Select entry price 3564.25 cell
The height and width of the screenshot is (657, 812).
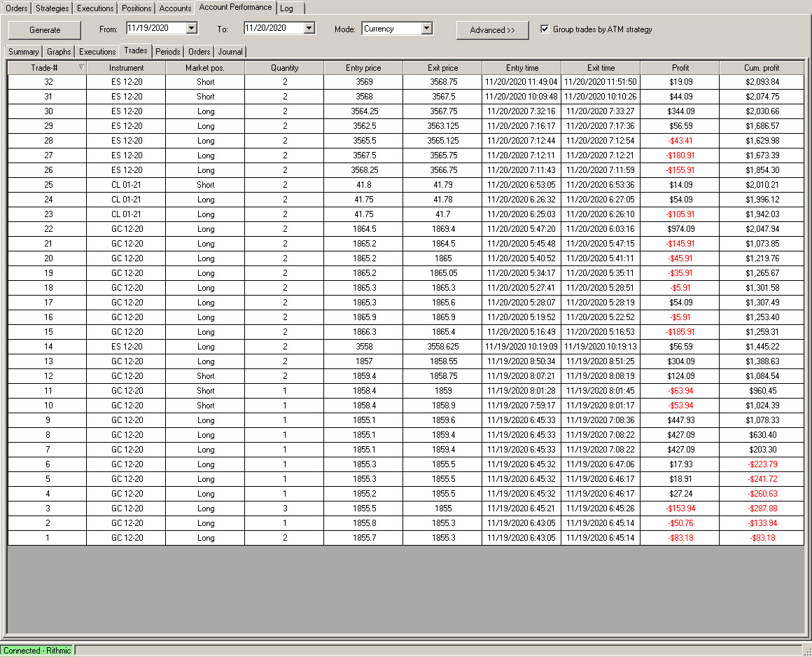pos(363,111)
